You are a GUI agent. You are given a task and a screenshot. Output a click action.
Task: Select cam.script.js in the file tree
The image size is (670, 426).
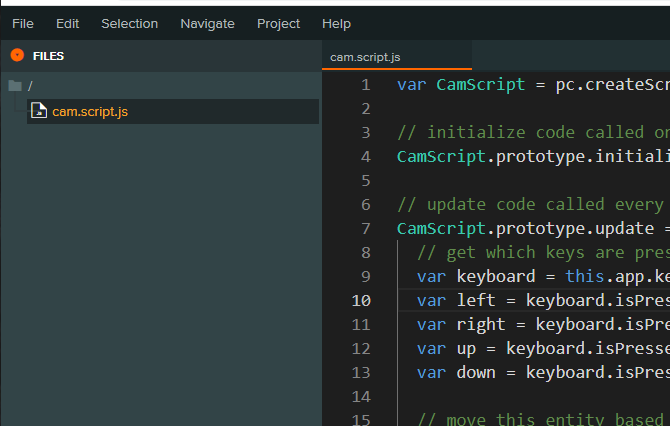(x=90, y=111)
